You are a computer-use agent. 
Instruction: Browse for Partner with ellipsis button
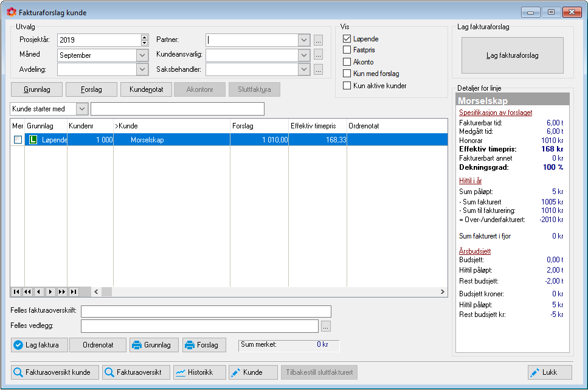[x=319, y=40]
